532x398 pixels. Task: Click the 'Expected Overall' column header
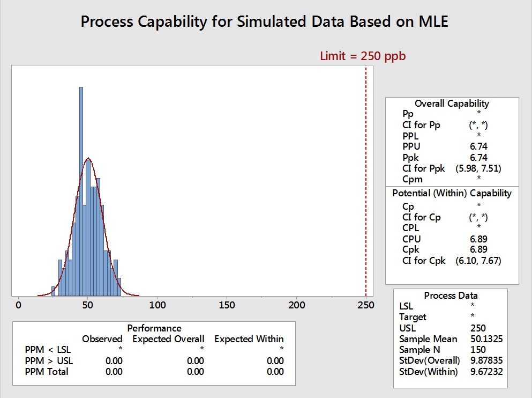tap(168, 338)
